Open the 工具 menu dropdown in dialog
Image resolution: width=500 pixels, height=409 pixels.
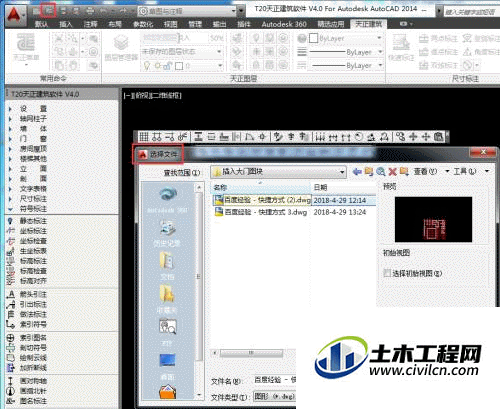[x=471, y=172]
